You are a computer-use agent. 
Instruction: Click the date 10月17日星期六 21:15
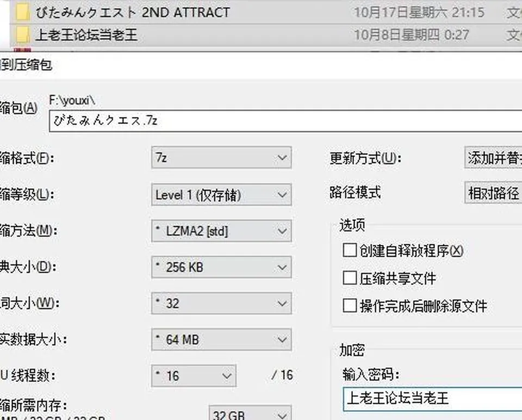click(419, 13)
